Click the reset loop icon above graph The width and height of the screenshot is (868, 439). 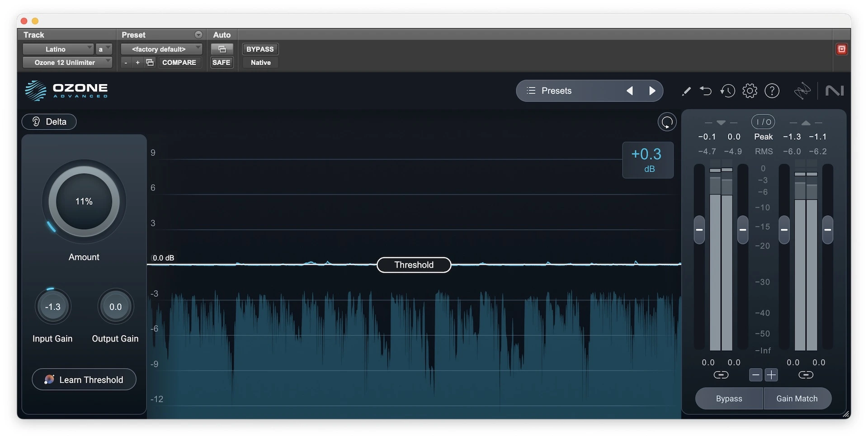pos(667,122)
